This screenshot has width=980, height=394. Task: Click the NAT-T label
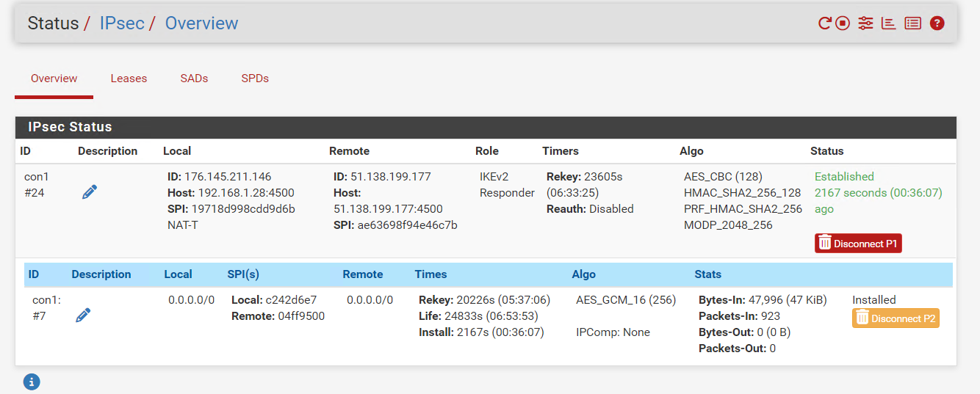[183, 225]
